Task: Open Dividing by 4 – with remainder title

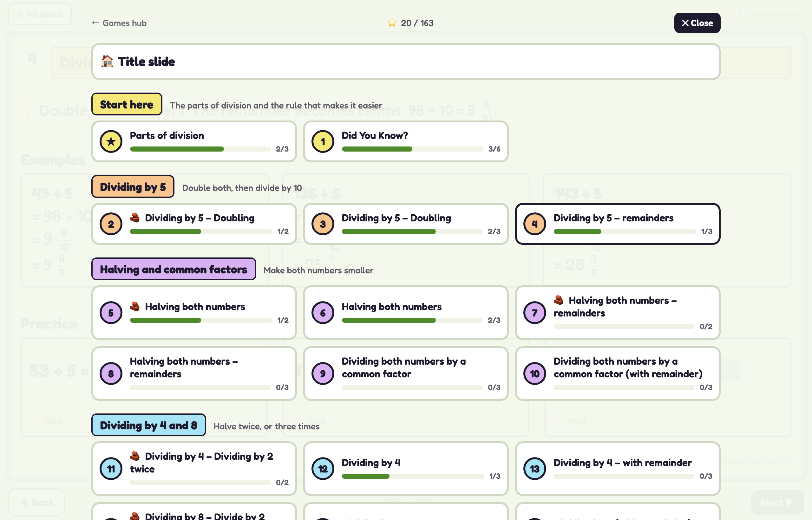Action: [x=622, y=463]
